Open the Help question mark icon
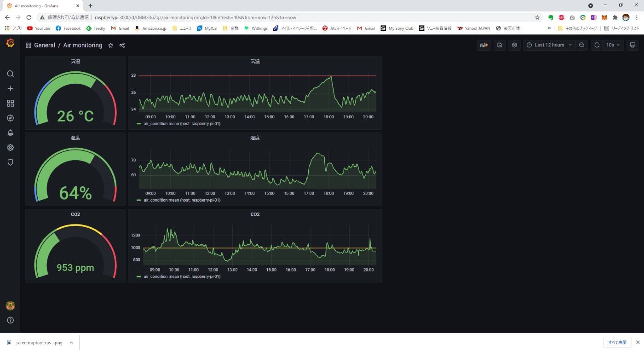This screenshot has width=644, height=352. point(10,320)
